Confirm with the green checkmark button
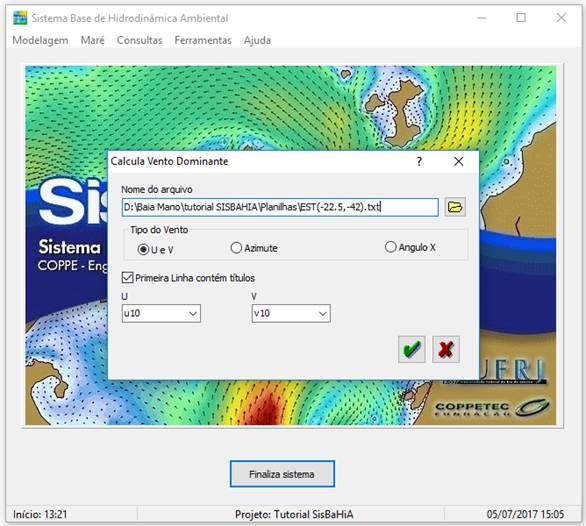This screenshot has height=526, width=586. [x=412, y=349]
